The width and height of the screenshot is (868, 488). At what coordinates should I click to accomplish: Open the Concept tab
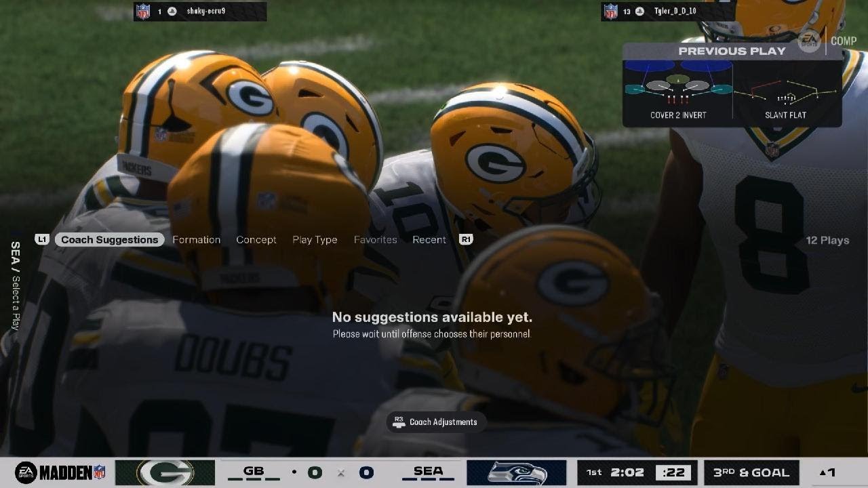(256, 240)
